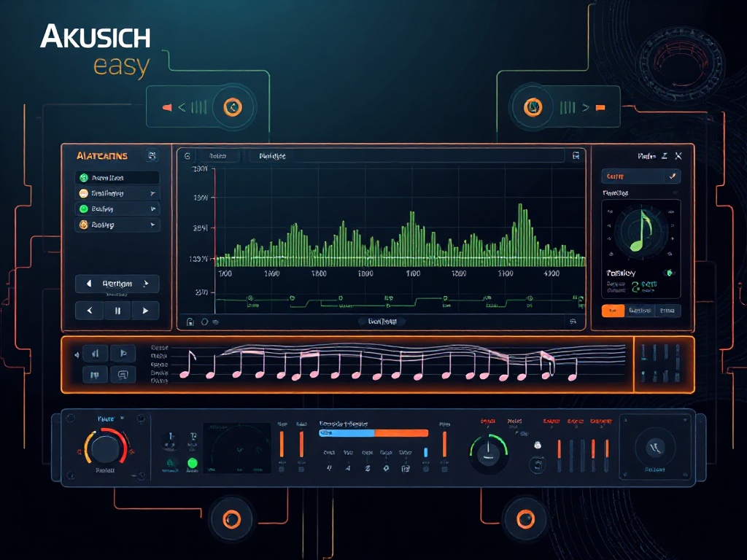
Task: Turn the orange ring knob in the top-right module
Action: 533,107
